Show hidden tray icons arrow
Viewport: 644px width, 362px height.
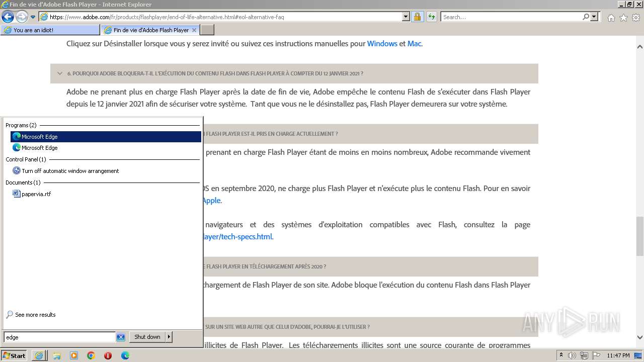561,355
